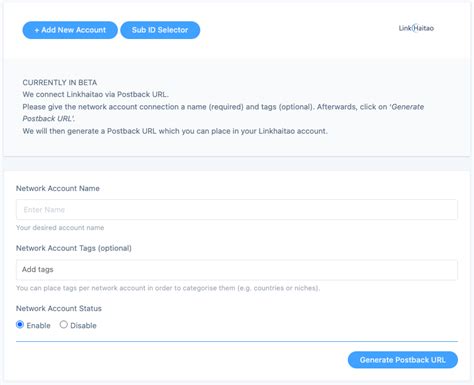Click 'Your desired account name' hint
The height and width of the screenshot is (385, 474).
click(60, 228)
